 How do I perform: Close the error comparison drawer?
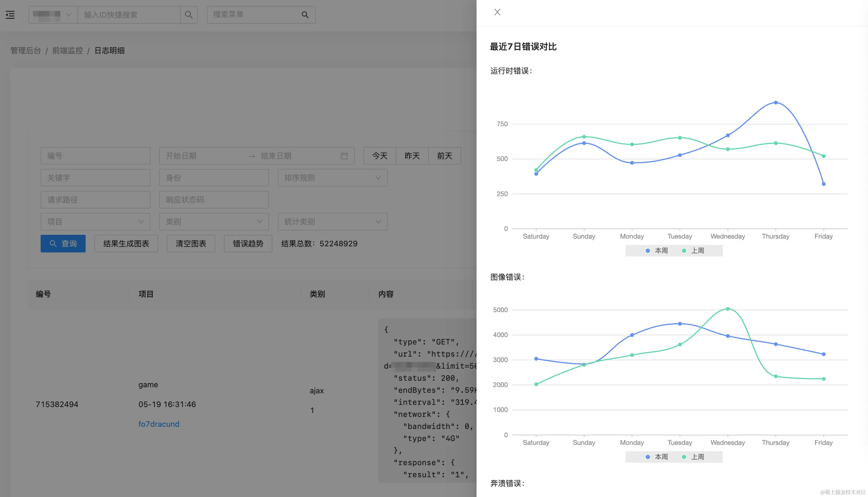[x=497, y=12]
